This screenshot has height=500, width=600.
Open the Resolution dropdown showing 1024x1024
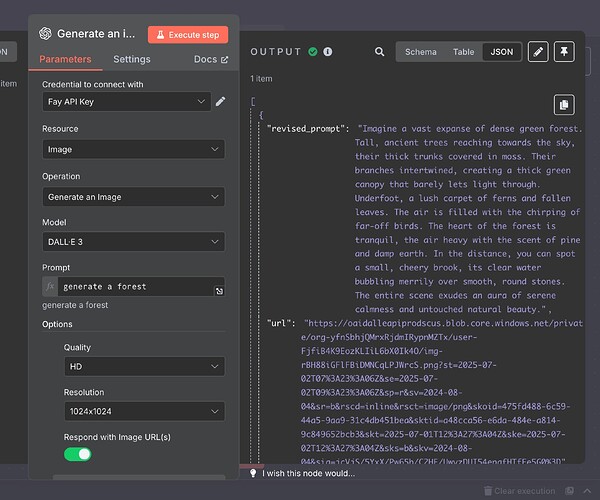coord(144,411)
